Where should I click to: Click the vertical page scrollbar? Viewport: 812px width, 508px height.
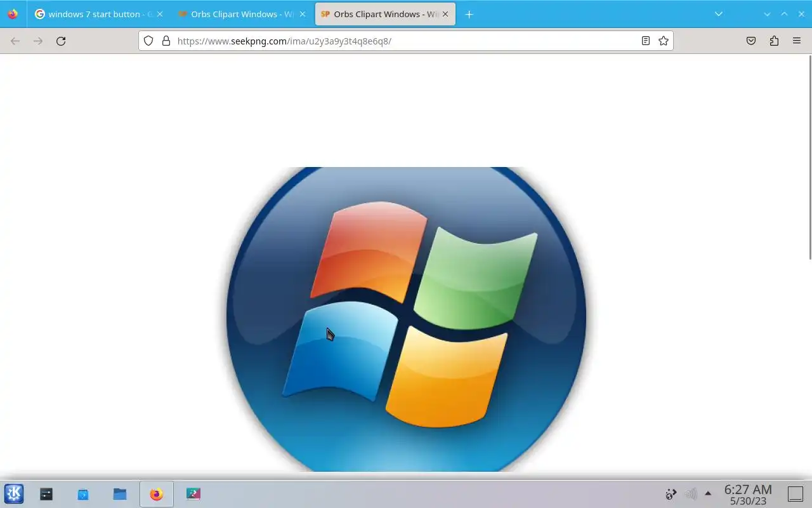point(809,157)
